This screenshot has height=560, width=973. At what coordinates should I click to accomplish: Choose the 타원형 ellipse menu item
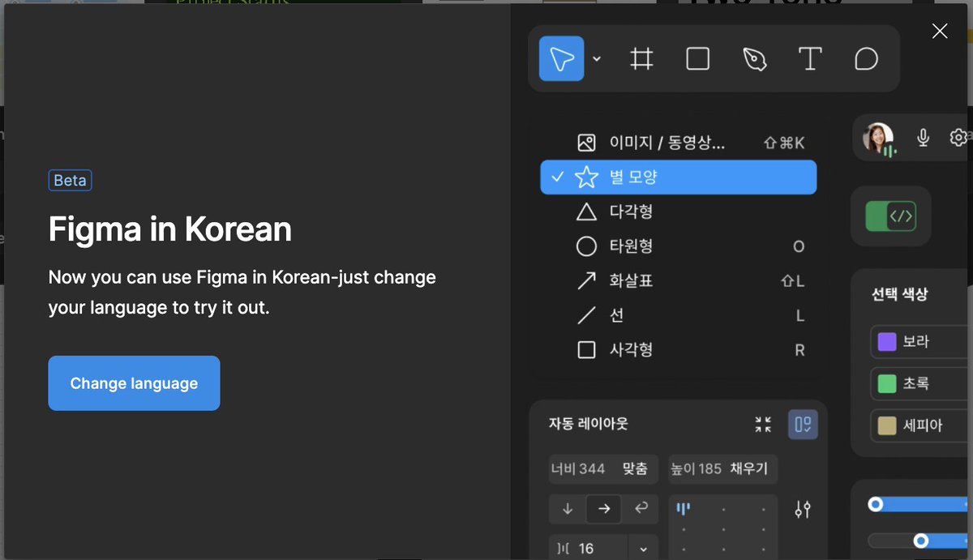click(x=679, y=246)
